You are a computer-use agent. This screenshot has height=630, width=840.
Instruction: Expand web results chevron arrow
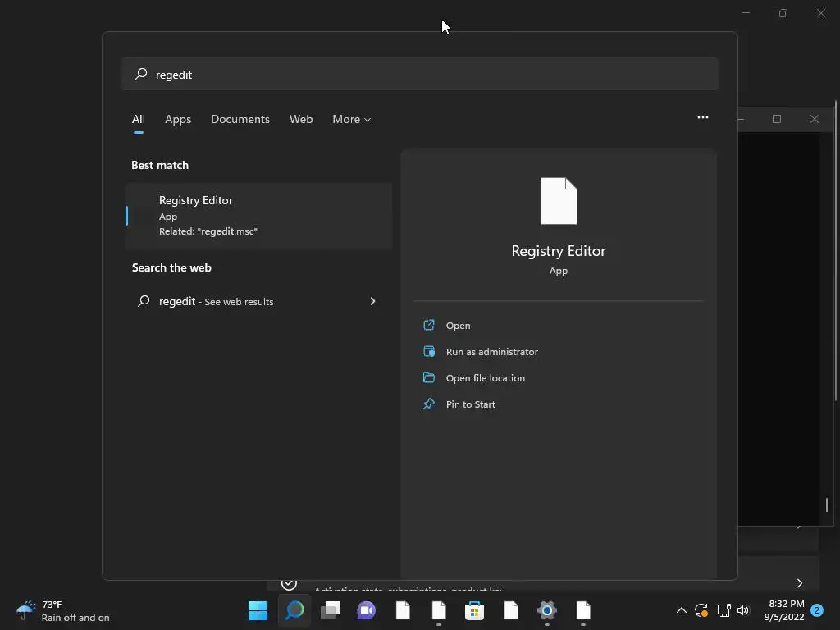coord(373,301)
